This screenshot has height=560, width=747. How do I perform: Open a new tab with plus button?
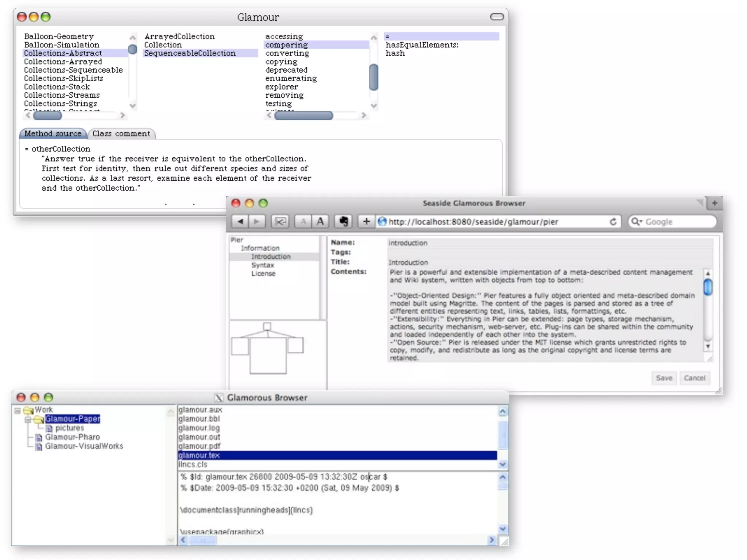714,203
